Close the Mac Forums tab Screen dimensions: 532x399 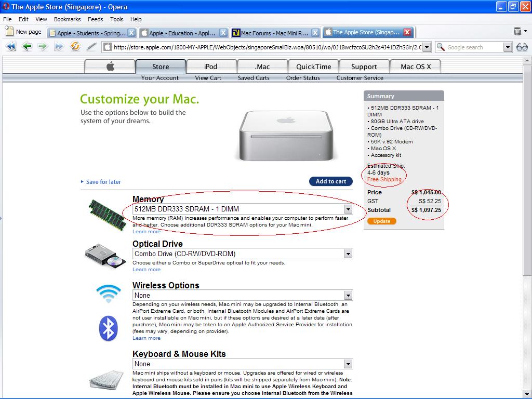click(x=315, y=33)
